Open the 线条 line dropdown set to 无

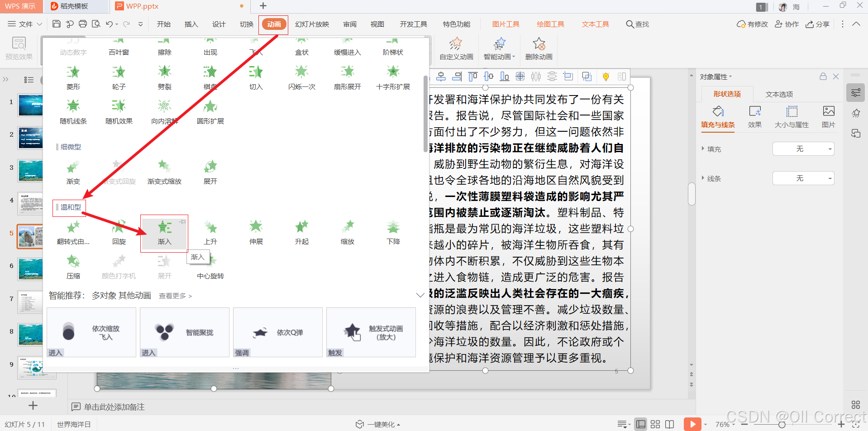click(803, 178)
